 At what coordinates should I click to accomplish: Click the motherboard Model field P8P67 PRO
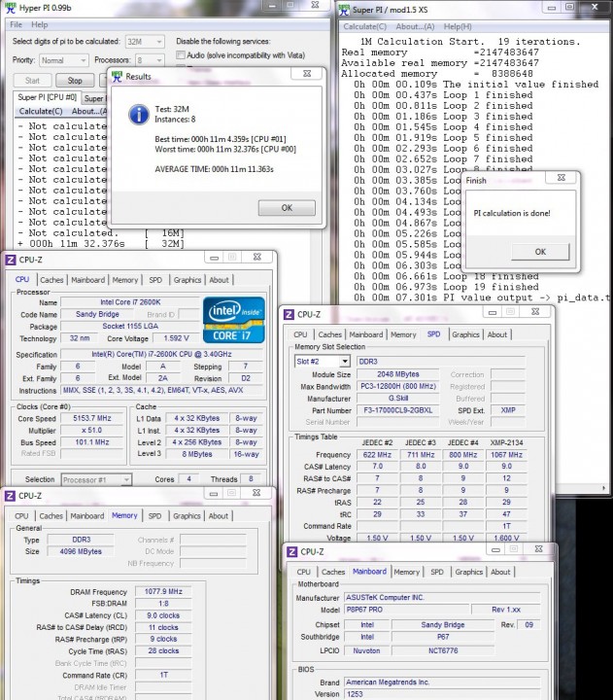tap(407, 610)
